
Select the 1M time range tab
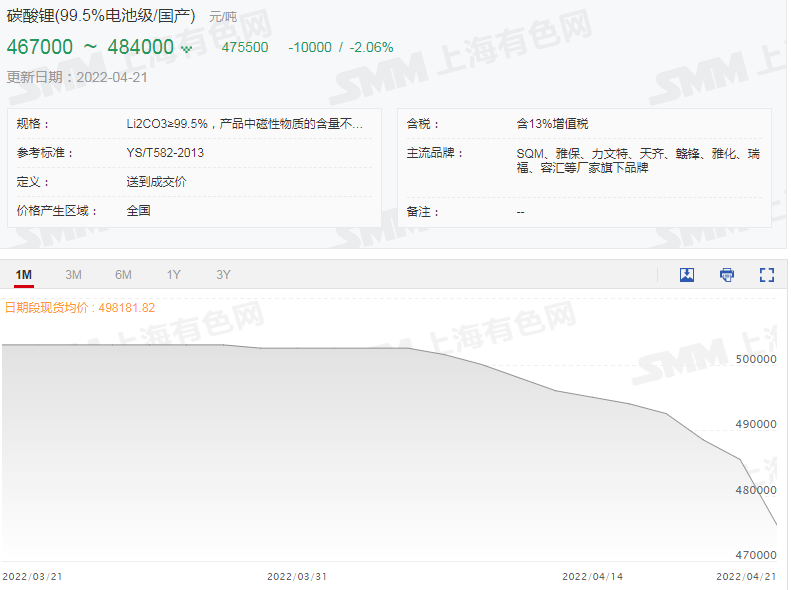(24, 275)
